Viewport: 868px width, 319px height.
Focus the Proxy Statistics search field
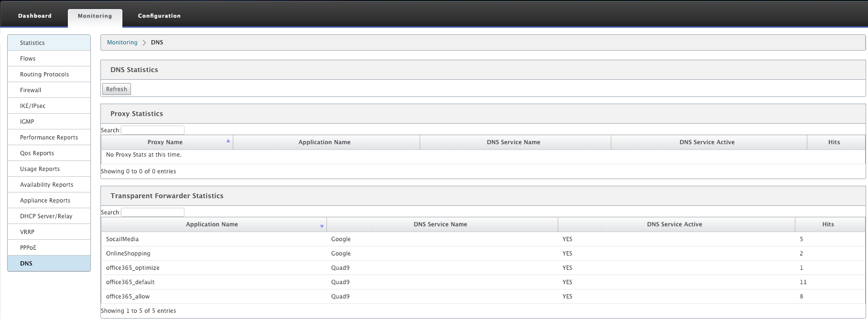tap(152, 130)
